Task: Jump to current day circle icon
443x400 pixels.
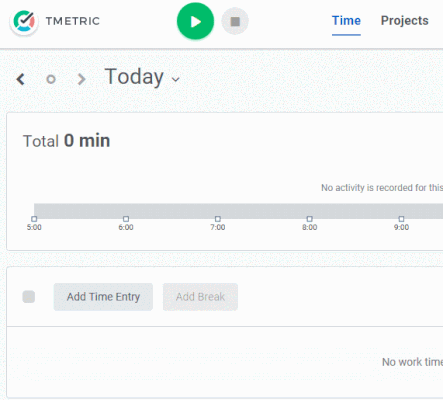Action: click(x=51, y=79)
